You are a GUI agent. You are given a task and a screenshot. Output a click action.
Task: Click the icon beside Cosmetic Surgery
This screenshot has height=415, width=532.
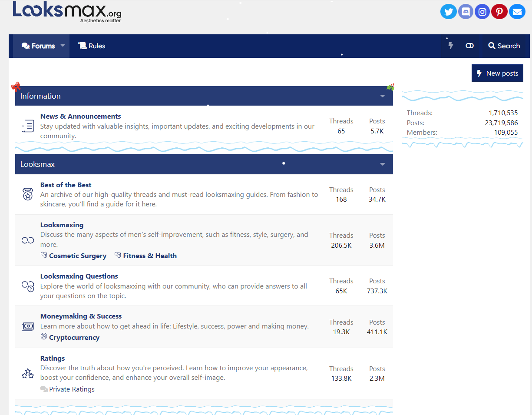44,255
